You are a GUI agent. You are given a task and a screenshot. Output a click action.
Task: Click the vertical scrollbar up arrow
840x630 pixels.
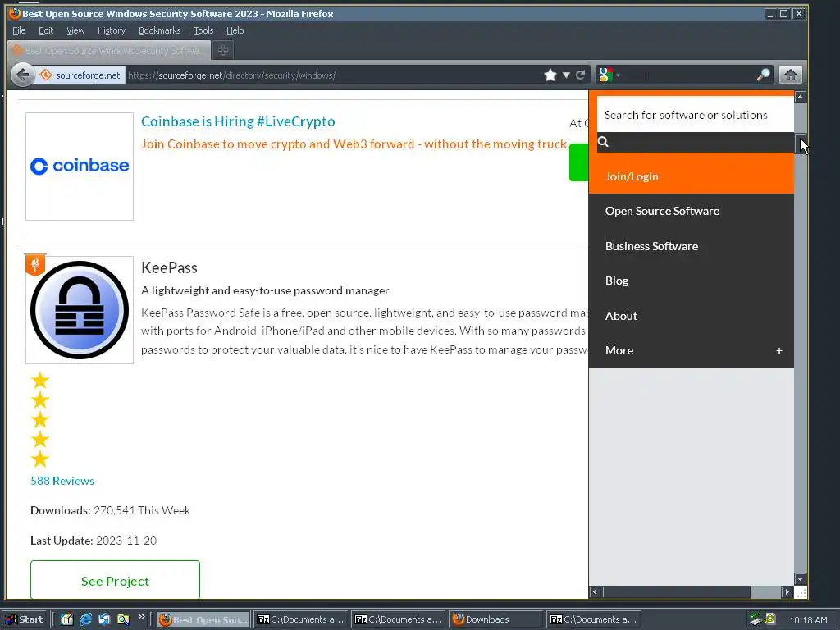pyautogui.click(x=801, y=97)
